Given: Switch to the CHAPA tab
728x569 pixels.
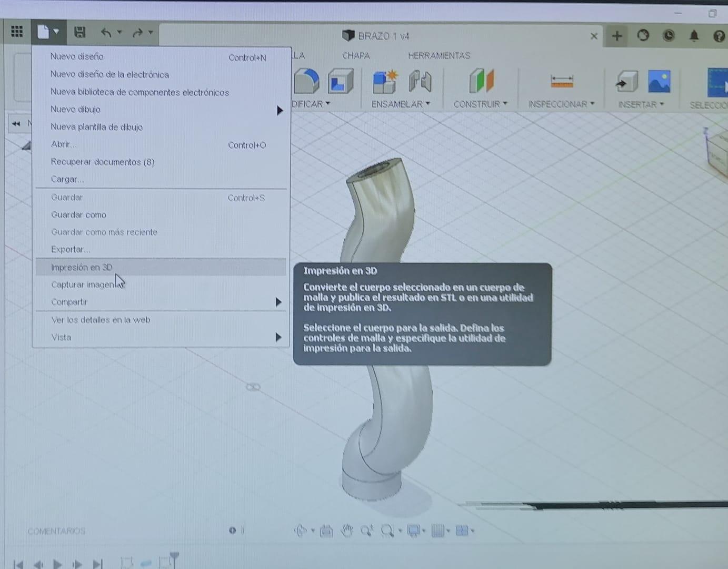Looking at the screenshot, I should pos(356,55).
